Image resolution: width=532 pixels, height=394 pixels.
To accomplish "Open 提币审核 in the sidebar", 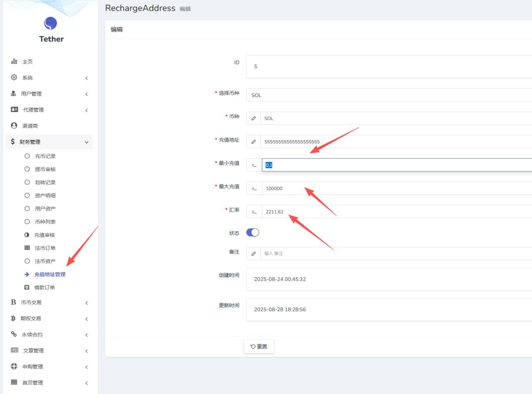I will coord(45,169).
